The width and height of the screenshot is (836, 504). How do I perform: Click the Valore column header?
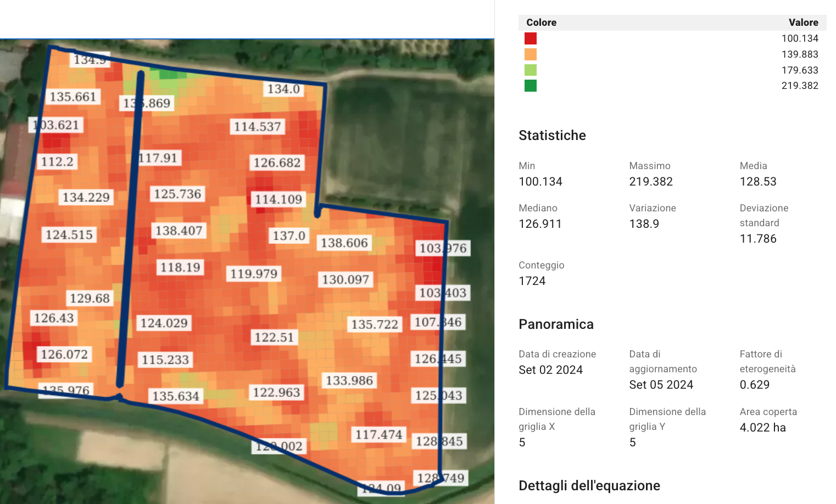coord(803,23)
